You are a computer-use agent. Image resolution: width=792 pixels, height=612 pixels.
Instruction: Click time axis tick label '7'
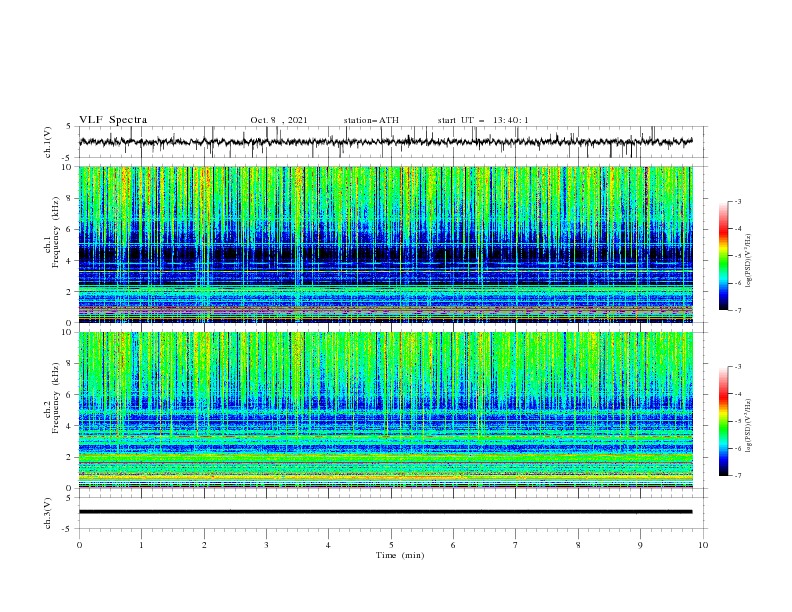point(516,545)
